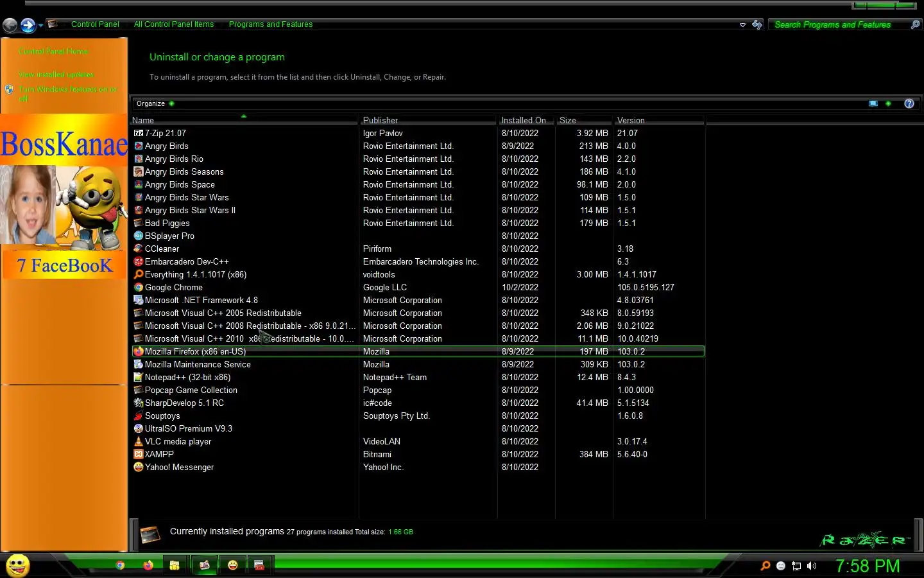Image resolution: width=924 pixels, height=578 pixels.
Task: Go forward with the blue Forward arrow
Action: (28, 25)
